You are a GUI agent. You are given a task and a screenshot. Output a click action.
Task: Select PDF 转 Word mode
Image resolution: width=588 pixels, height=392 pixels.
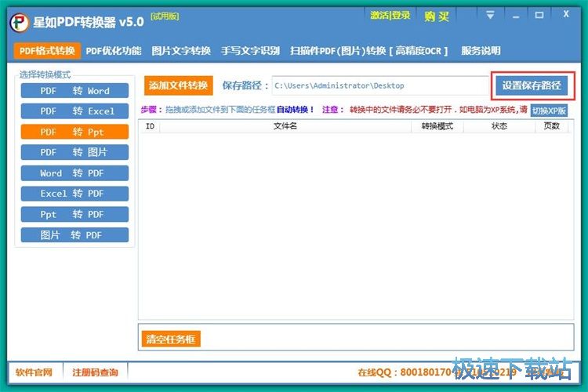pos(74,91)
